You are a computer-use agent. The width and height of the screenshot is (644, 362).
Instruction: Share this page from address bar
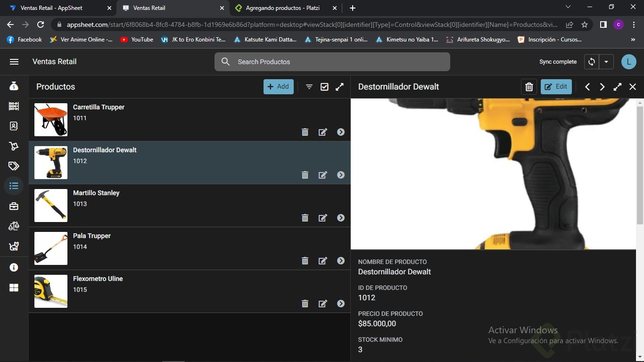[570, 25]
